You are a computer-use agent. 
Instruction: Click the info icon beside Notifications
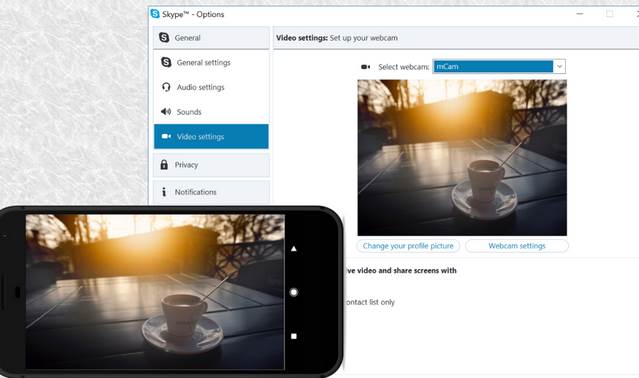[x=164, y=192]
